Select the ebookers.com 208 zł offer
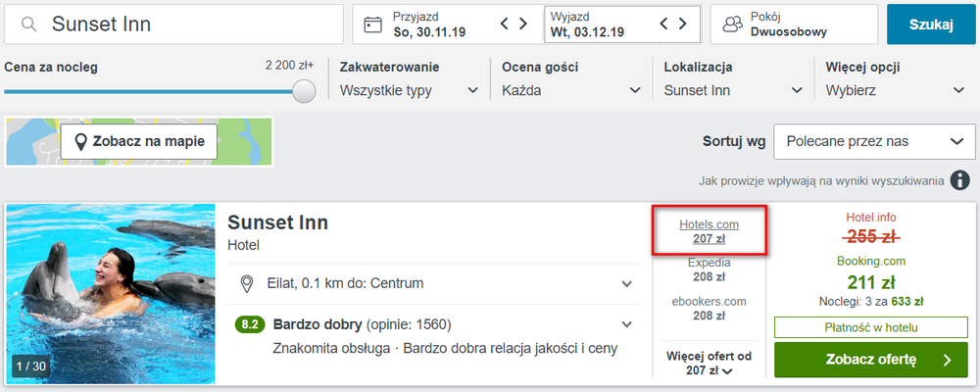Screen dimensions: 980x392 710,309
